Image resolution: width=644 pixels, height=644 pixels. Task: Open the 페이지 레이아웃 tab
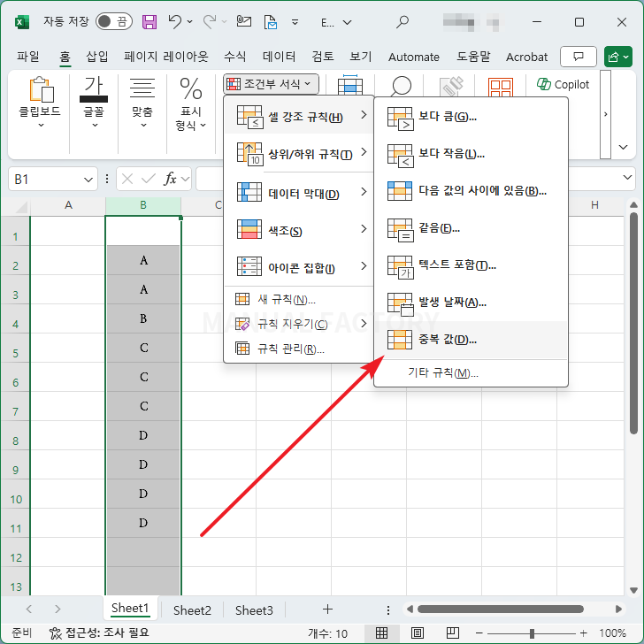(166, 57)
